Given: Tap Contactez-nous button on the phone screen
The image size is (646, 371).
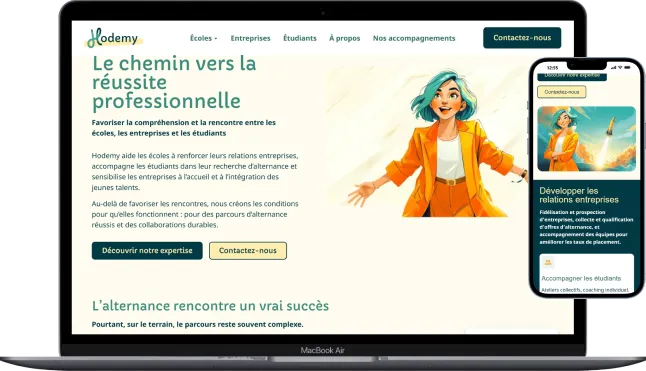Looking at the screenshot, I should coord(562,92).
